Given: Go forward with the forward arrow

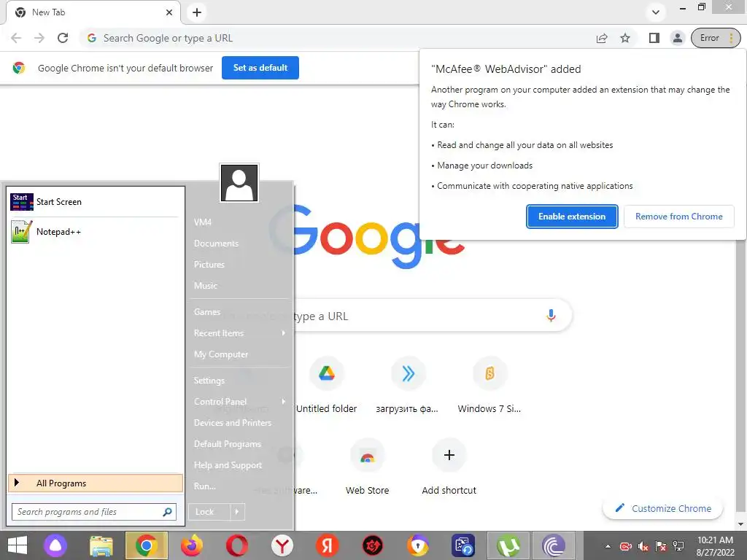Looking at the screenshot, I should point(39,38).
